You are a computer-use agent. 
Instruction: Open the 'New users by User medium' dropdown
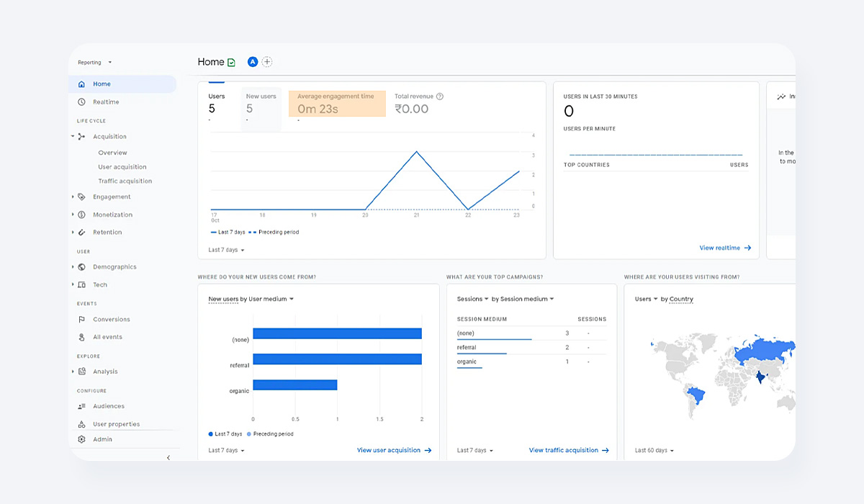[251, 299]
